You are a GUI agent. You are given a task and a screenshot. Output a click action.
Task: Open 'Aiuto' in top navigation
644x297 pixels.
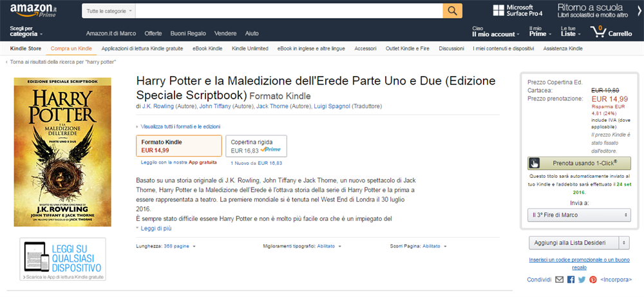(252, 34)
